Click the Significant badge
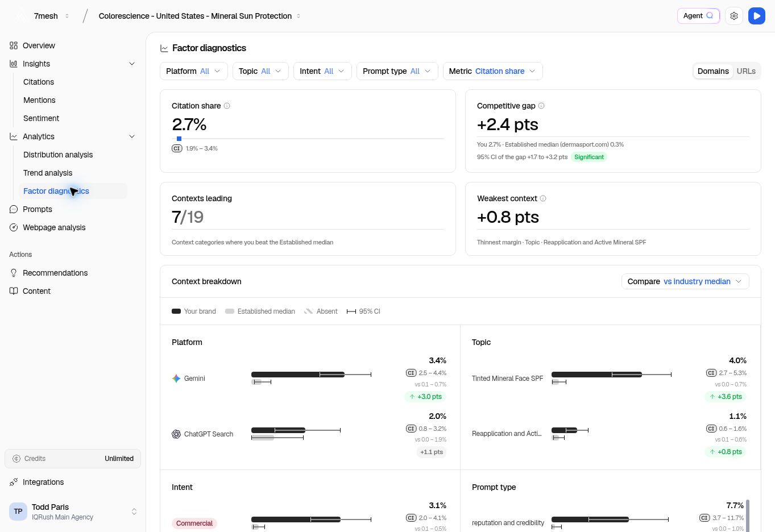This screenshot has height=532, width=775. click(x=589, y=157)
